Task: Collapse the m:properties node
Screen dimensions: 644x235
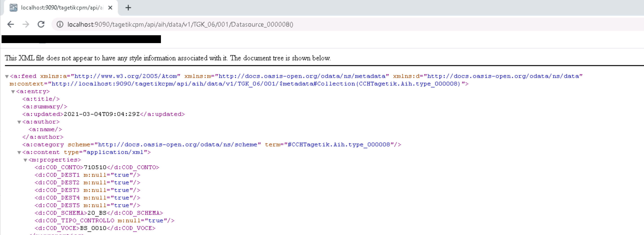Action: (25, 160)
